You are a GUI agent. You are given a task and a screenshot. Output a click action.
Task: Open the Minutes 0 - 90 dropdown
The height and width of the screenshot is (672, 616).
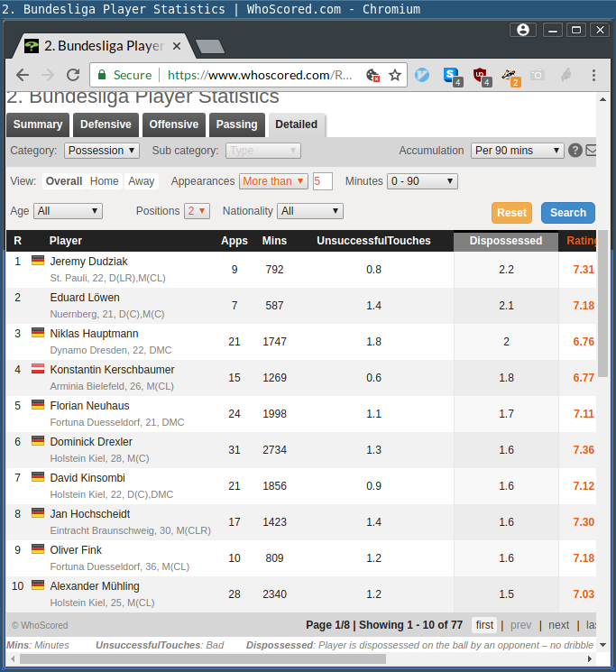coord(422,181)
